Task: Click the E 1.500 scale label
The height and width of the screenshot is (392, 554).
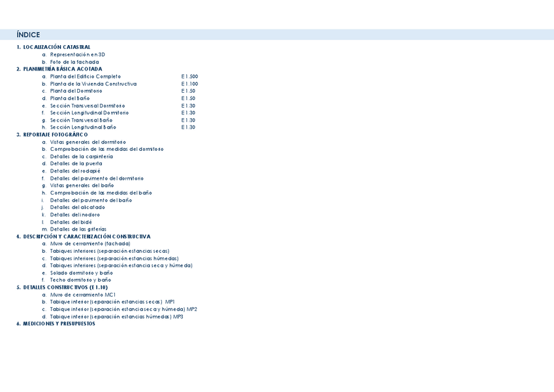Action: (x=189, y=76)
